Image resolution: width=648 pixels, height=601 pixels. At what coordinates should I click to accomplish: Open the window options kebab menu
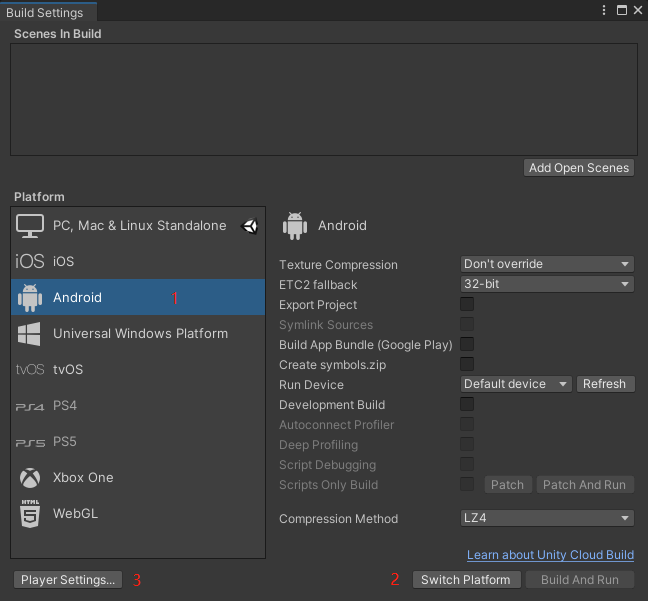pos(604,10)
